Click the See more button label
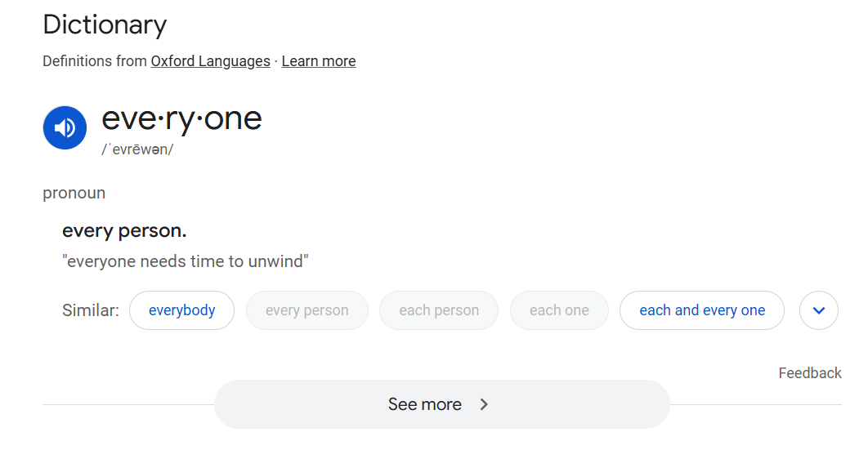The width and height of the screenshot is (868, 459). pos(424,404)
